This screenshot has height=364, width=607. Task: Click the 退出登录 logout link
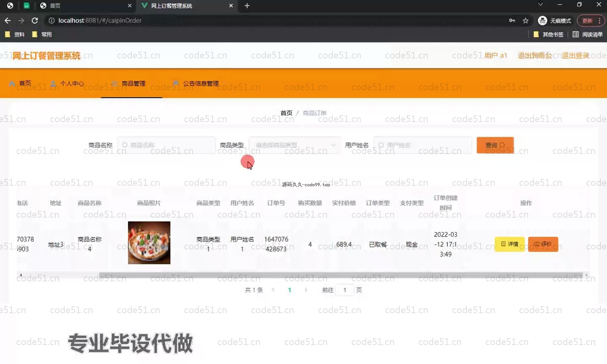576,55
